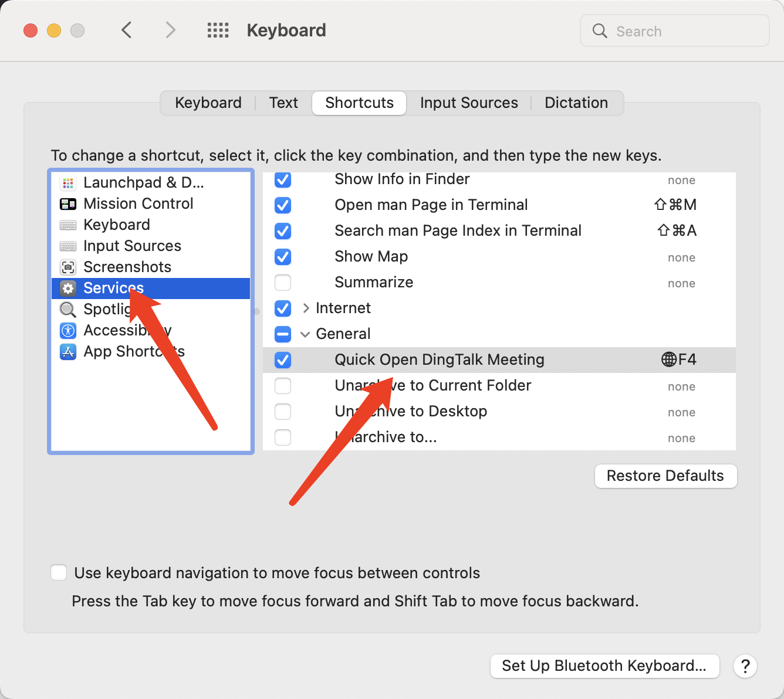Show all preferences grid icon
The image size is (784, 699).
[218, 30]
